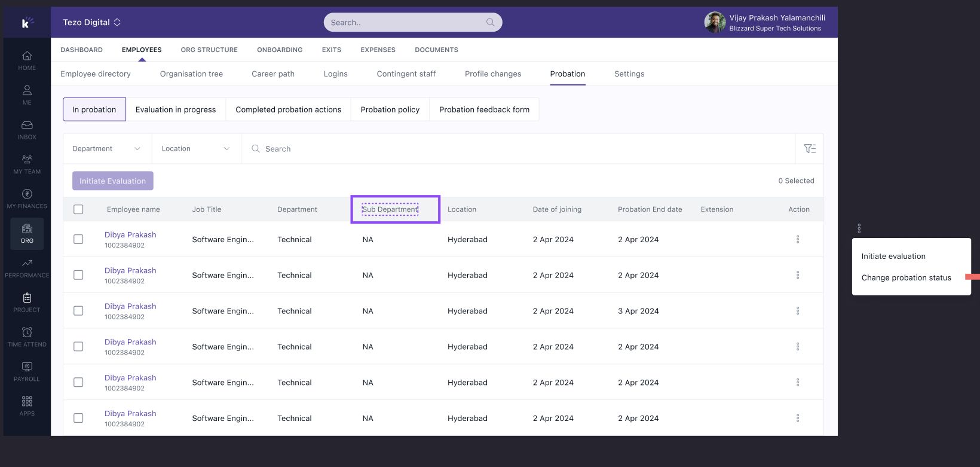980x467 pixels.
Task: Open the Tezo Digital organisation switcher
Action: [92, 22]
